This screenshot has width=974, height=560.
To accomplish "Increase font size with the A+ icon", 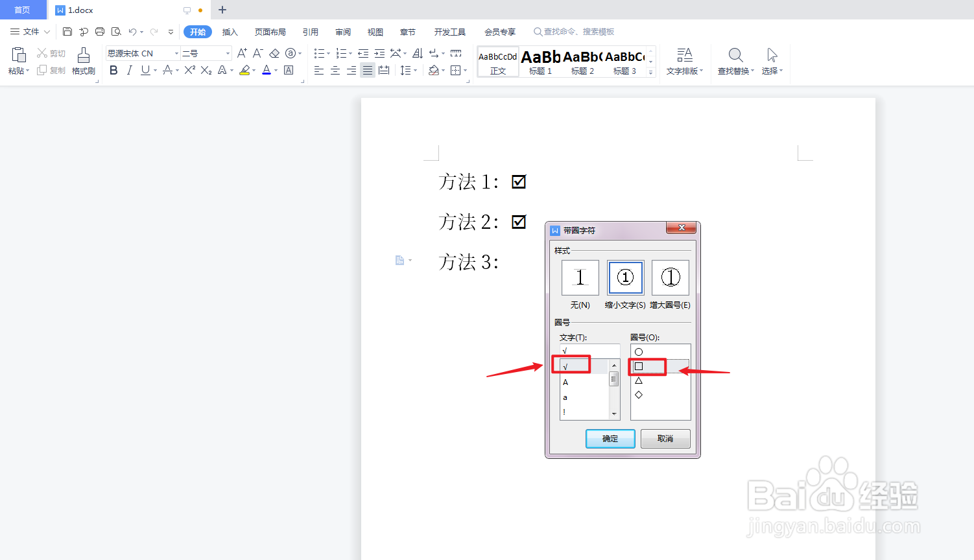I will (242, 53).
